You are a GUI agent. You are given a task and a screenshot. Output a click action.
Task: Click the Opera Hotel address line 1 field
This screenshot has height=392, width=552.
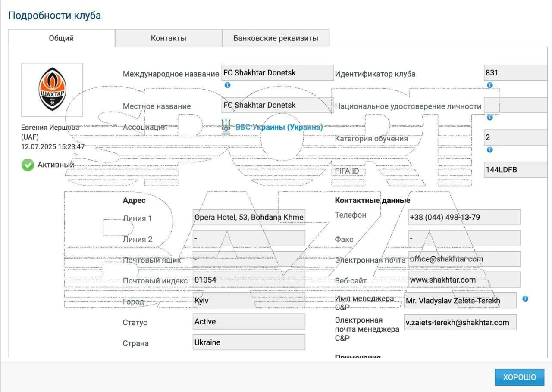pyautogui.click(x=249, y=218)
